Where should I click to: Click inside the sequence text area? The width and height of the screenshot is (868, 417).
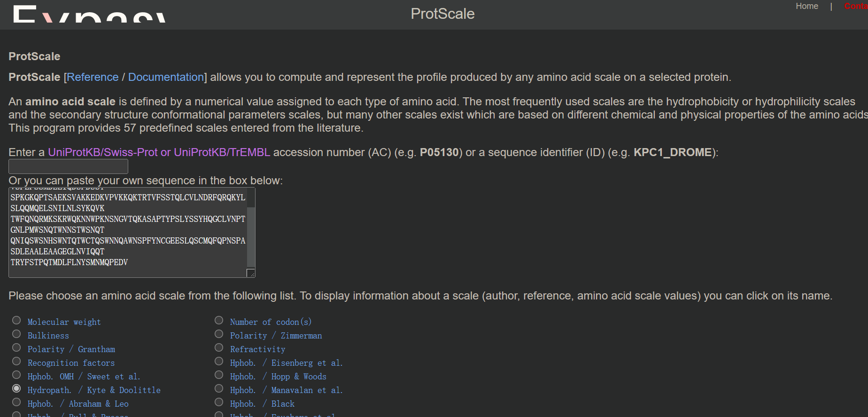pos(128,232)
